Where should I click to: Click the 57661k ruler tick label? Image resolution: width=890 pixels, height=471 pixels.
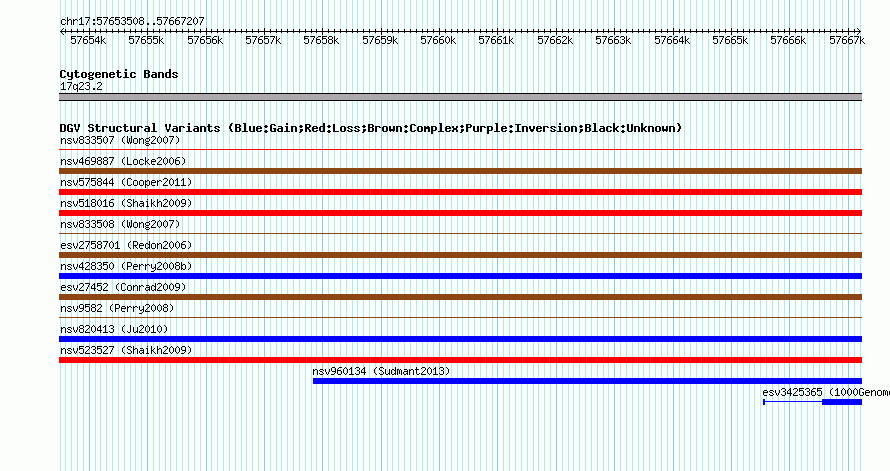coord(496,40)
